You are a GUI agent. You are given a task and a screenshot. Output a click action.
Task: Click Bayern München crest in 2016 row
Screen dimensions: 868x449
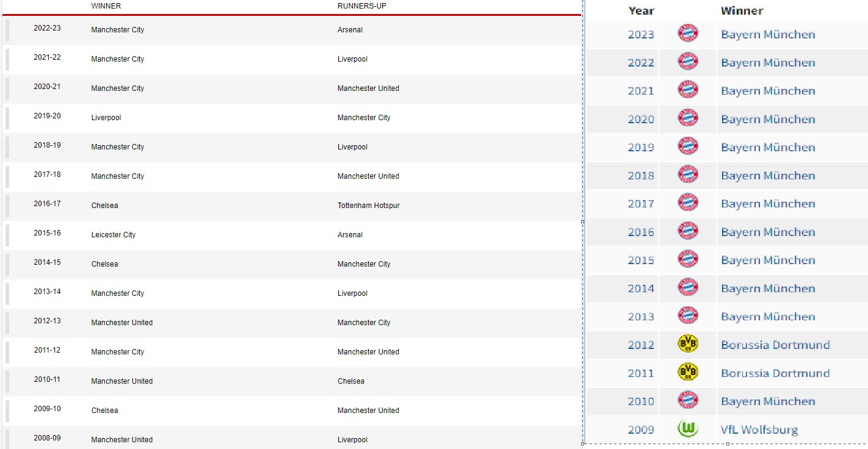(687, 231)
